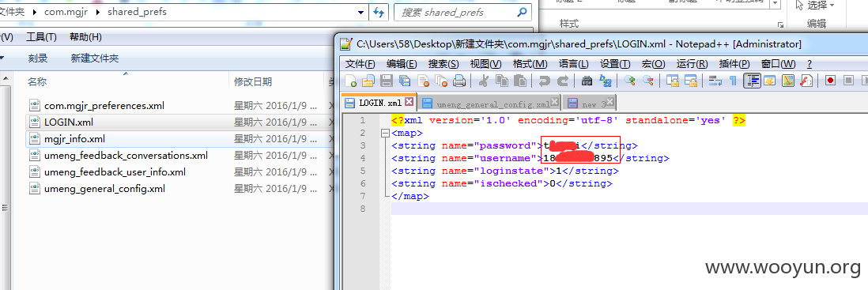Click the Stop recording macro icon
The image size is (868, 290).
848,81
